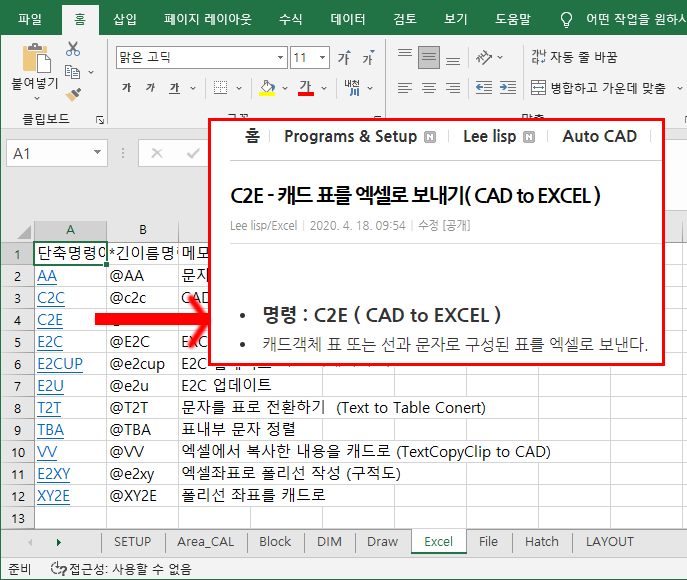Open the 데이터 ribbon tab
The height and width of the screenshot is (580, 687).
point(348,19)
